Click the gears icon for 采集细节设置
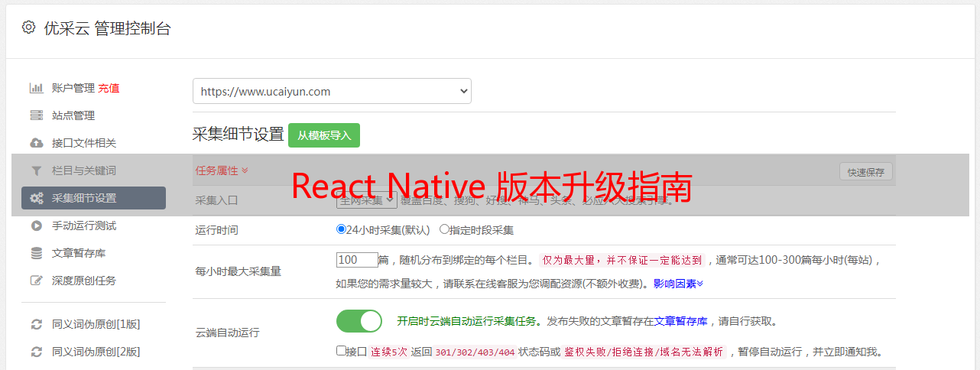This screenshot has width=980, height=370. click(x=36, y=198)
